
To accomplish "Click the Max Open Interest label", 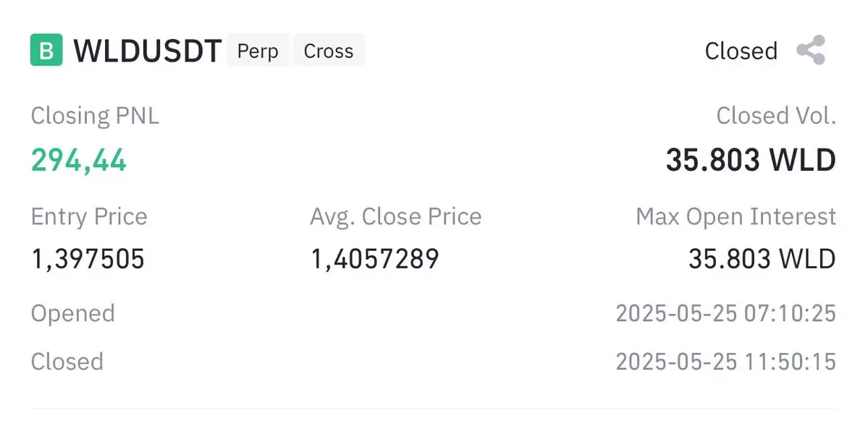I will point(736,216).
